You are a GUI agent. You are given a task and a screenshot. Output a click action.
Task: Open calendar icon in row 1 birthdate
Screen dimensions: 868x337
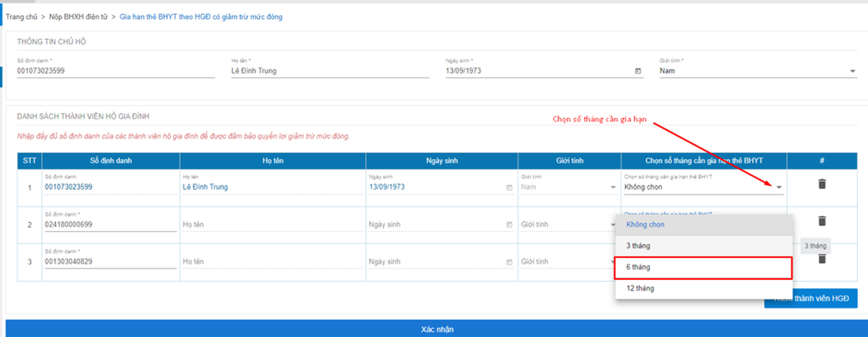509,187
